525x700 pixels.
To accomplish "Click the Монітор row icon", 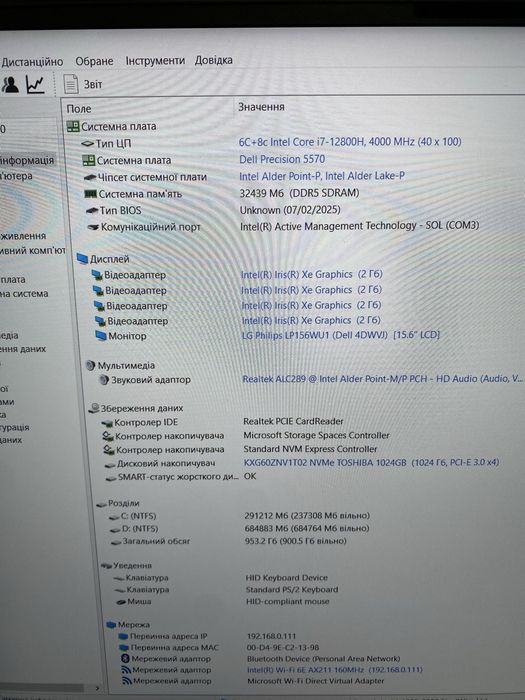I will (x=101, y=336).
